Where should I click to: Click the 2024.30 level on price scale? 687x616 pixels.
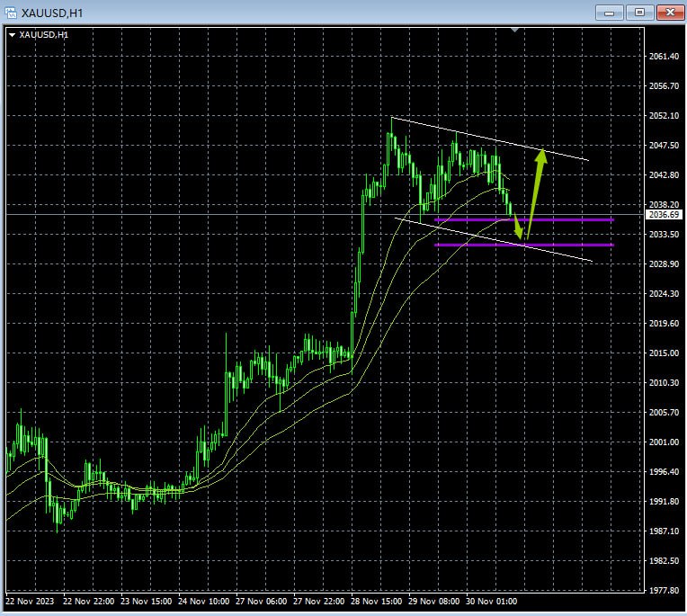tap(662, 294)
